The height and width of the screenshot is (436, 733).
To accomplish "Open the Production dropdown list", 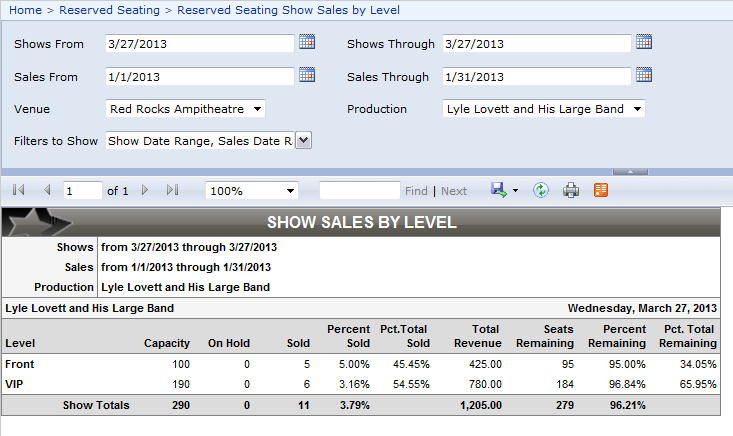I will 543,109.
